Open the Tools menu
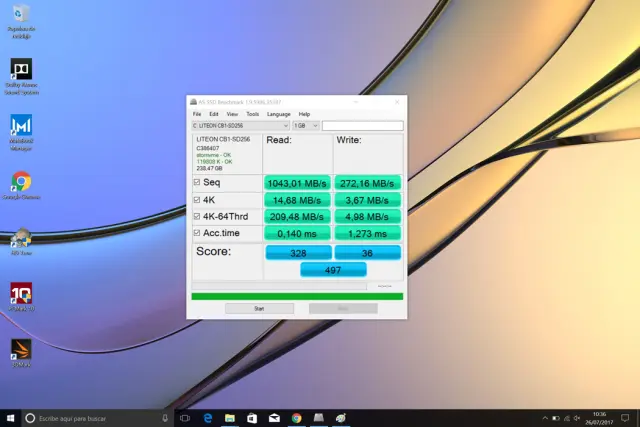640x427 pixels. pos(252,114)
